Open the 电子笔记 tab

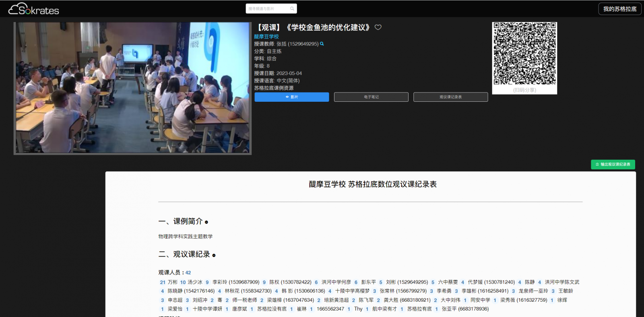(x=371, y=97)
